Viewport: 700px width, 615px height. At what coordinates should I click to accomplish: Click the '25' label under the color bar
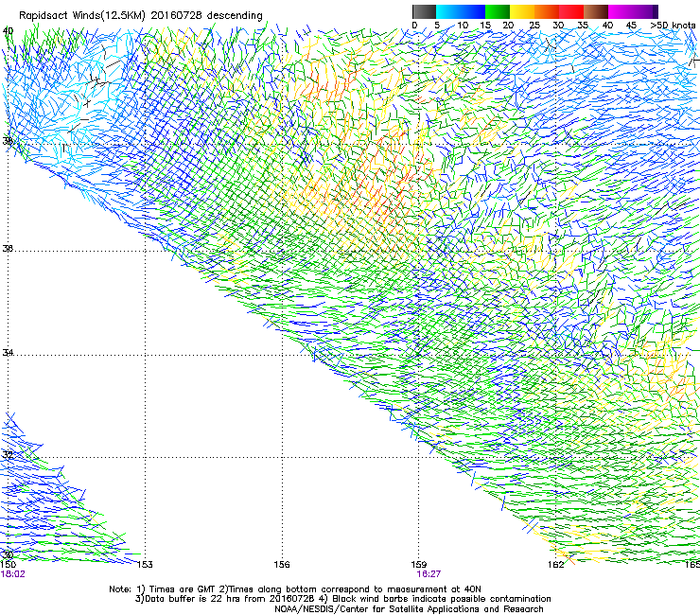pyautogui.click(x=534, y=25)
